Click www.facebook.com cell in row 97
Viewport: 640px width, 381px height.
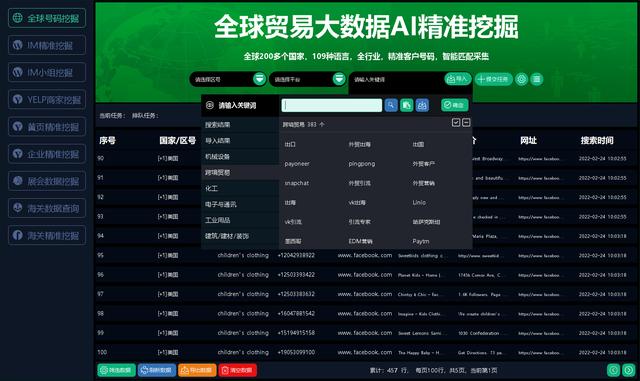pyautogui.click(x=364, y=294)
